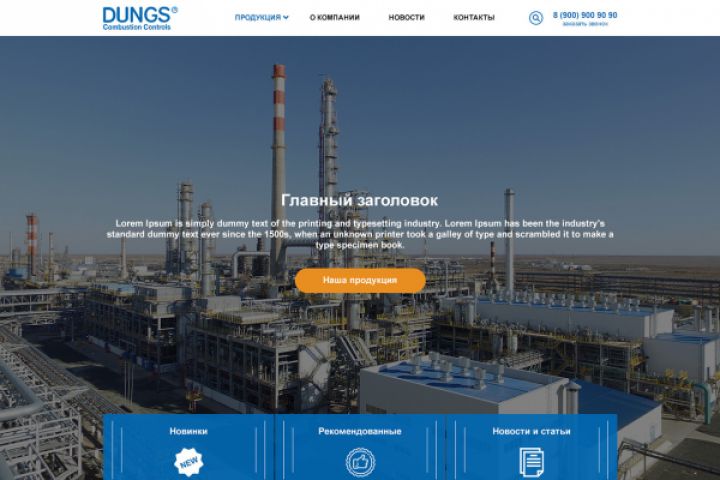Click the Lorem Ipsum hero paragraph text
This screenshot has height=480, width=720.
[360, 234]
